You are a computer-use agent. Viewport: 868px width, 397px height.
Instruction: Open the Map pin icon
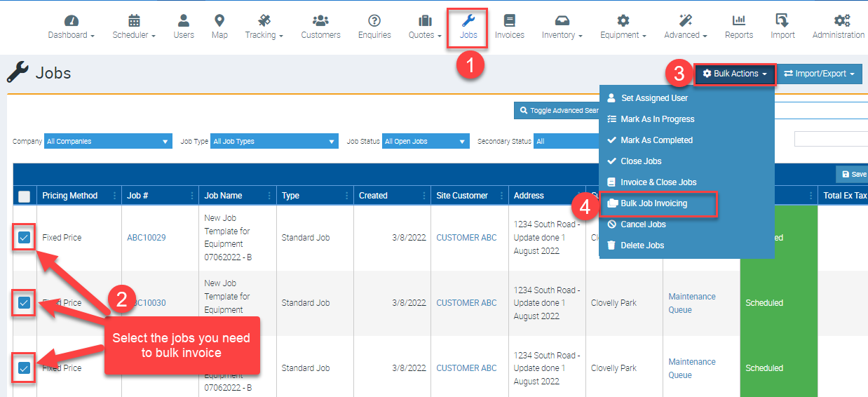pyautogui.click(x=219, y=20)
